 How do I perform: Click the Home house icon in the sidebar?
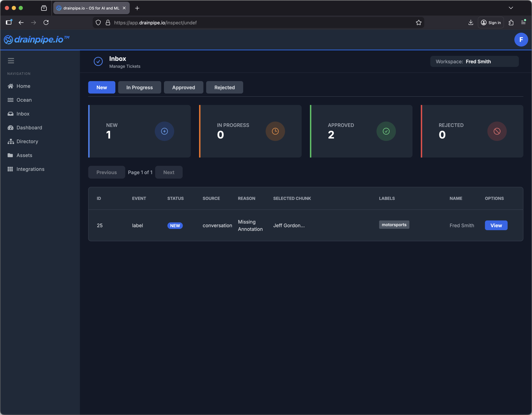tap(10, 86)
